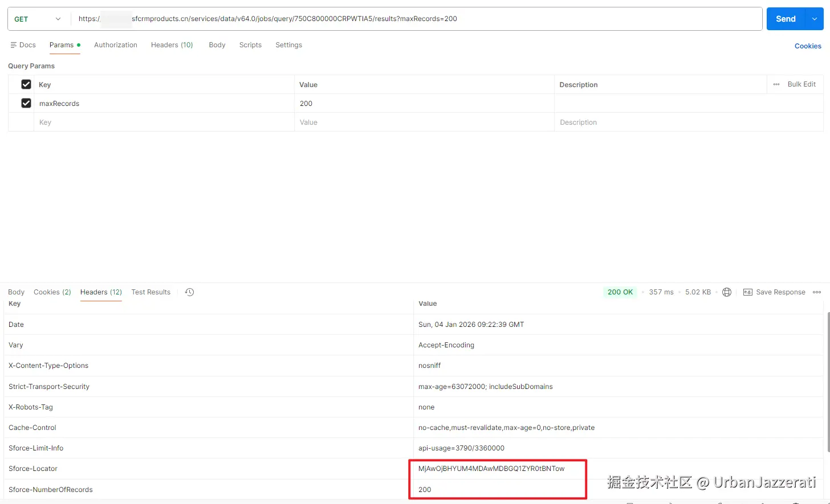
Task: Click the ellipsis beside Bulk Edit
Action: pos(776,84)
